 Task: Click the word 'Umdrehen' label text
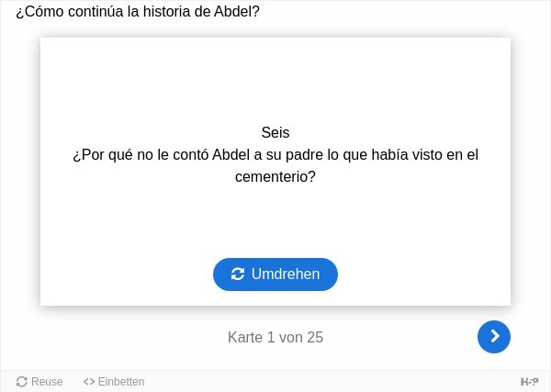click(286, 274)
